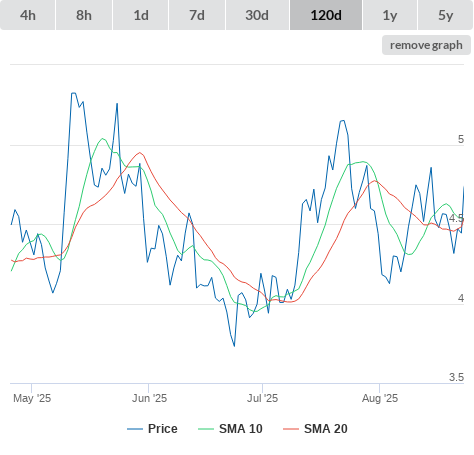
Task: Toggle the Price series in legend
Action: point(152,429)
